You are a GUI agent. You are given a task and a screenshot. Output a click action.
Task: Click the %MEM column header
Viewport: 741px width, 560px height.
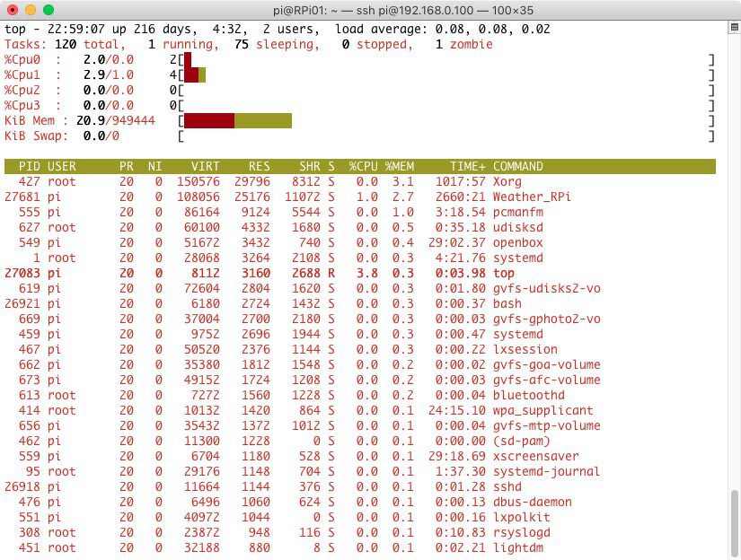pyautogui.click(x=400, y=166)
